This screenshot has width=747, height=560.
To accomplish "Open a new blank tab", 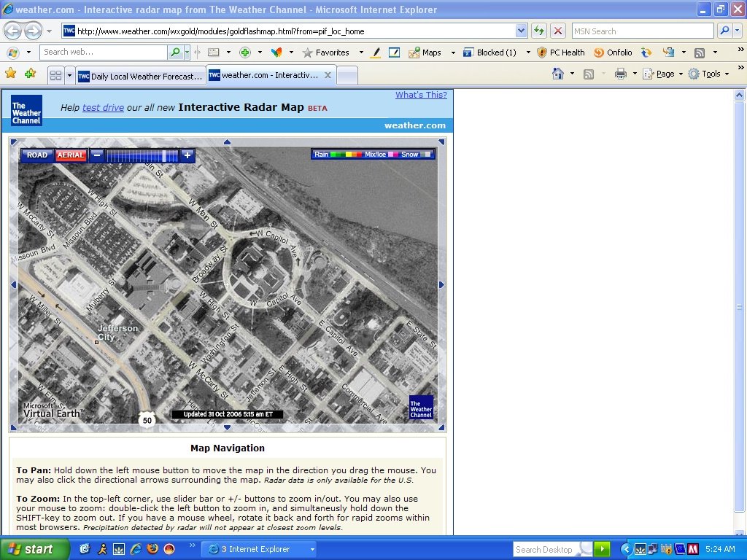I will click(347, 76).
